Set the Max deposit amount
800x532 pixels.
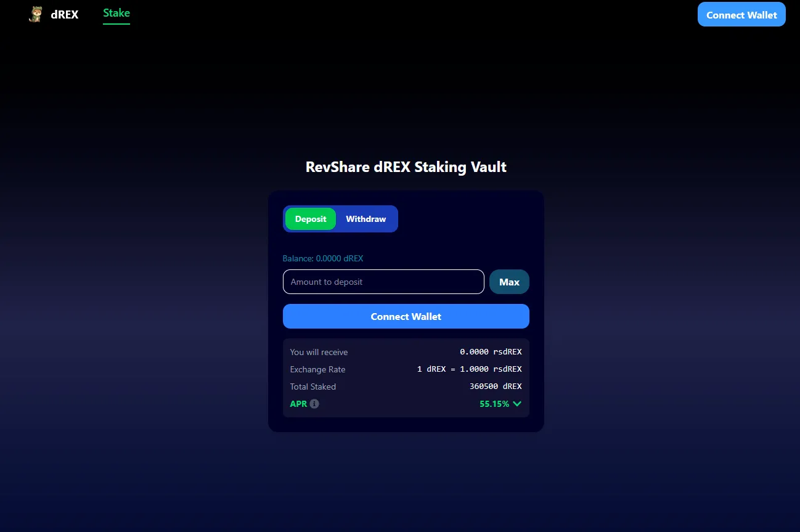click(x=509, y=282)
